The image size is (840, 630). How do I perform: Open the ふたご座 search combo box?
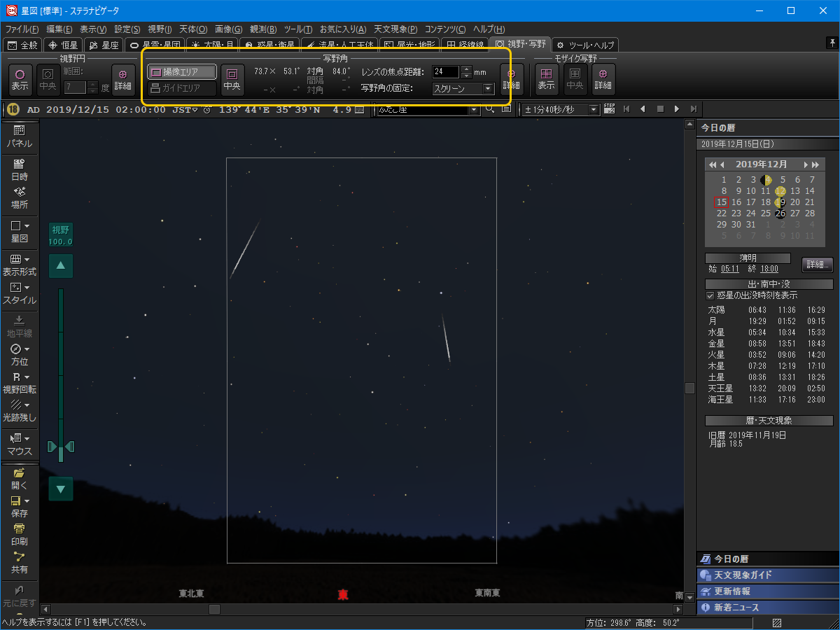pos(428,110)
